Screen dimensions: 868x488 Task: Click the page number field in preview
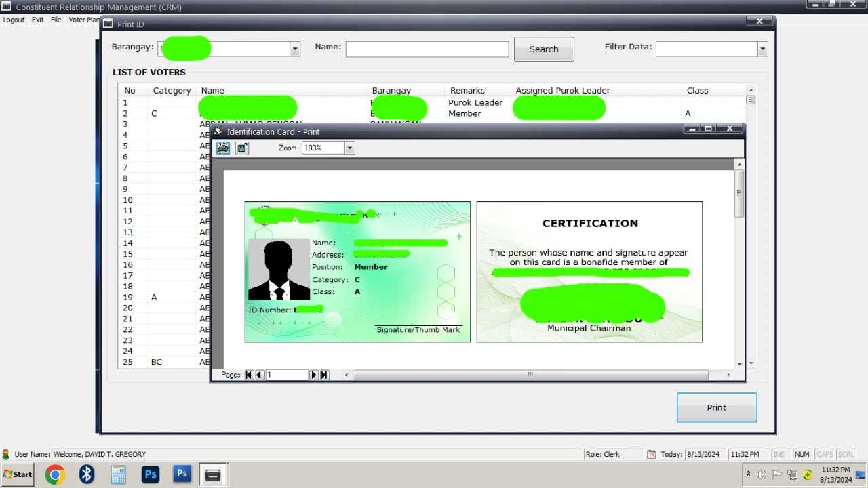click(286, 375)
